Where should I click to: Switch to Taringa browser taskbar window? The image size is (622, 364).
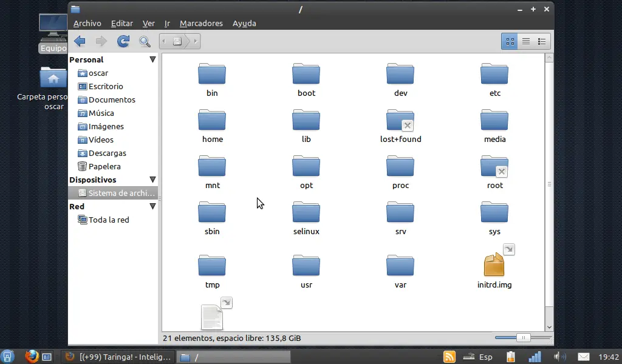(x=118, y=357)
